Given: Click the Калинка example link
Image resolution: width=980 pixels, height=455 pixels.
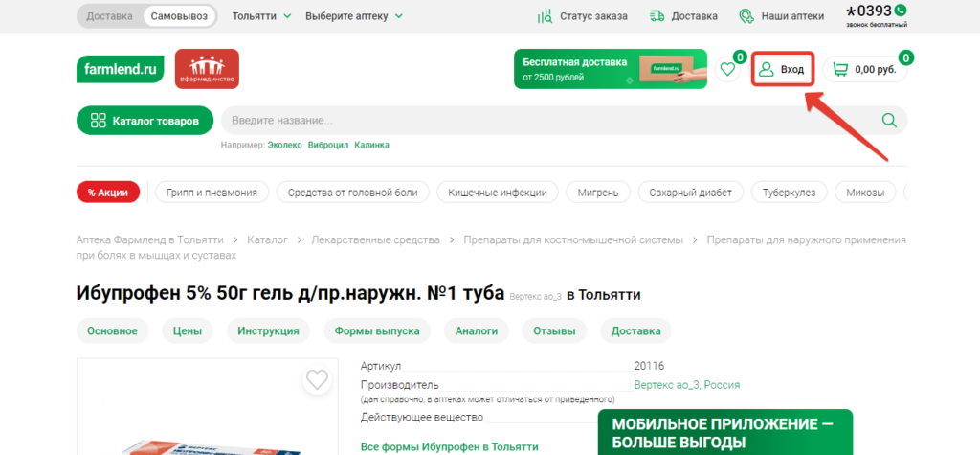Looking at the screenshot, I should click(372, 145).
